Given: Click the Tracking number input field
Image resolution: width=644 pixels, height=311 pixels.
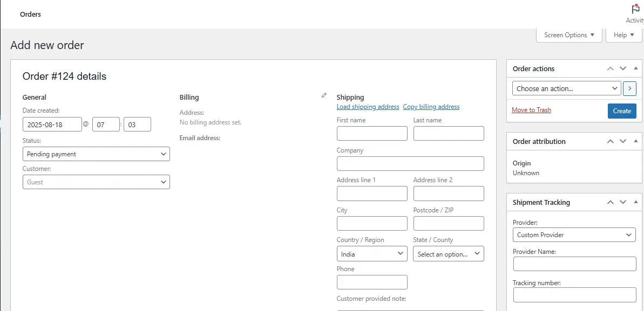Looking at the screenshot, I should pos(574,295).
